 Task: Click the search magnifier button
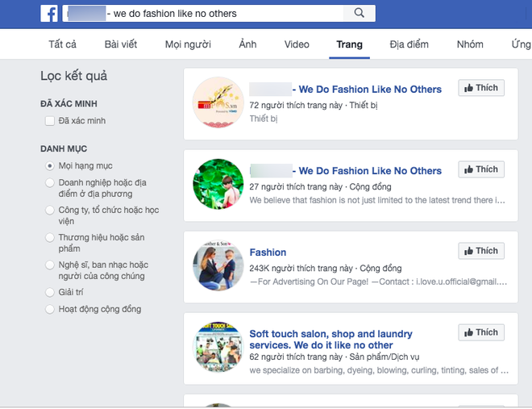click(359, 13)
